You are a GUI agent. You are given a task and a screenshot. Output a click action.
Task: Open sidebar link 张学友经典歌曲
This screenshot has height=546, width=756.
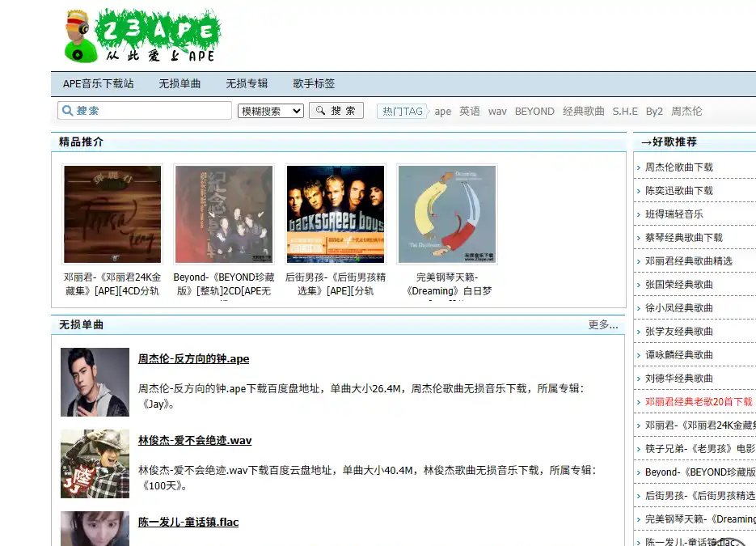679,332
